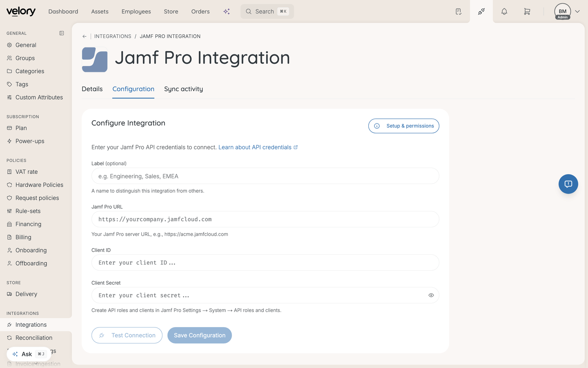
Task: Open the notifications bell
Action: 504,11
